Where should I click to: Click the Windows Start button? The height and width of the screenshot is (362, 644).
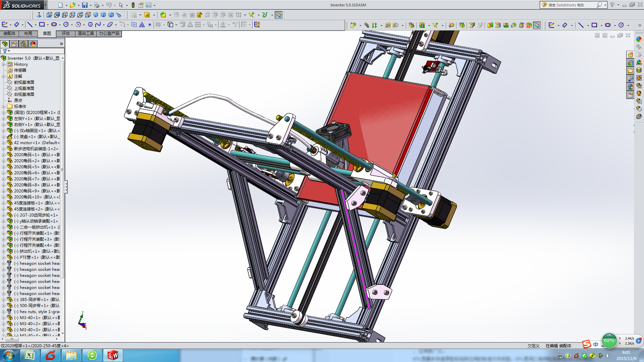9,355
